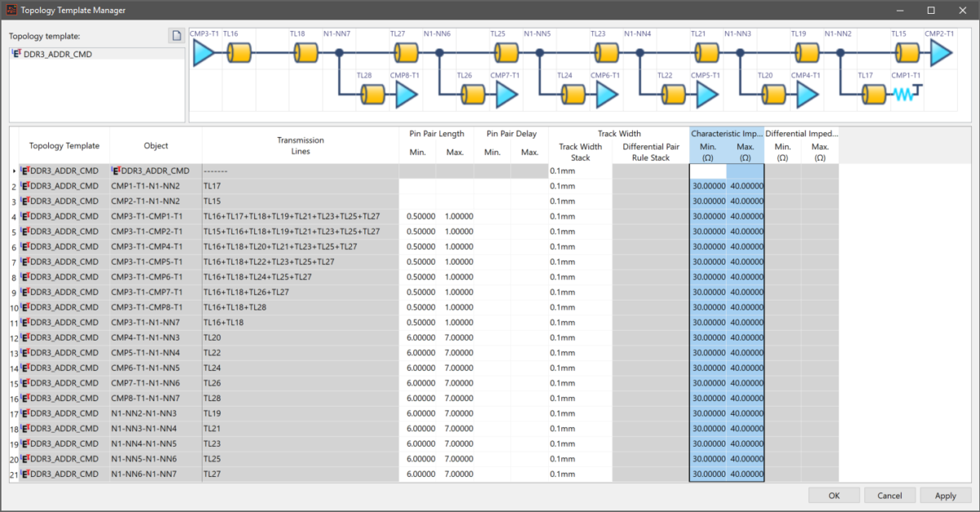Select the CMP5-T1 receiver triangle
980x512 pixels.
coord(706,96)
